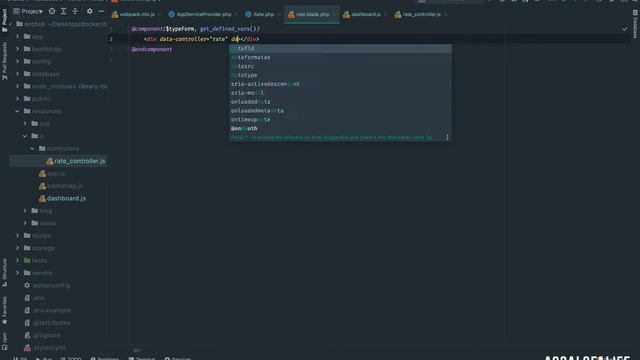Expand the public folder
Screen dimensions: 640x360
click(x=18, y=99)
